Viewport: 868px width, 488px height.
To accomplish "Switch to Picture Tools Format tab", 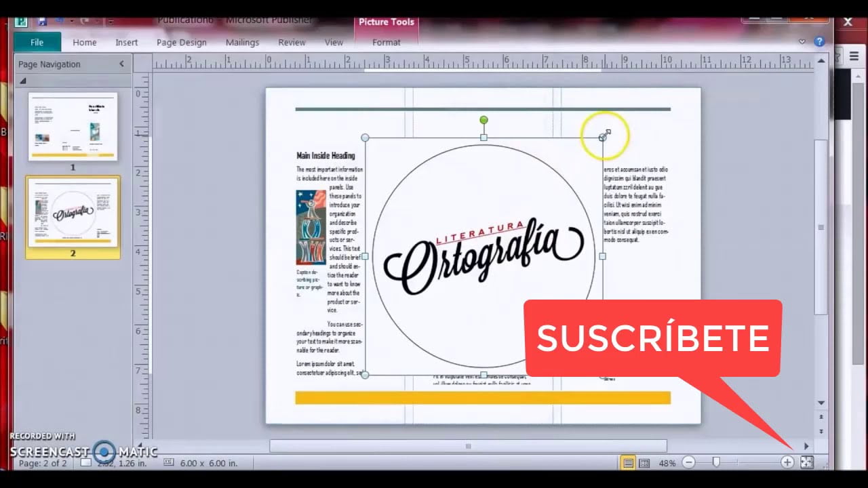I will tap(387, 42).
